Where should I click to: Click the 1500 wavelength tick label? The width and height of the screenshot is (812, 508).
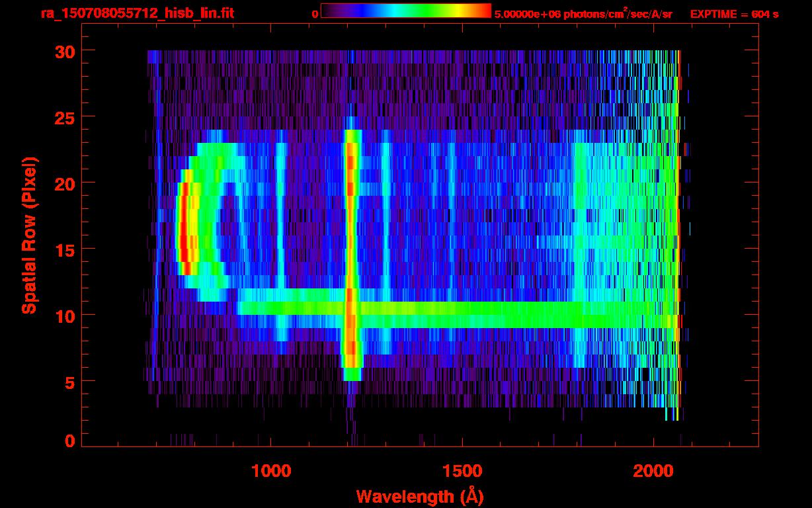[x=462, y=470]
